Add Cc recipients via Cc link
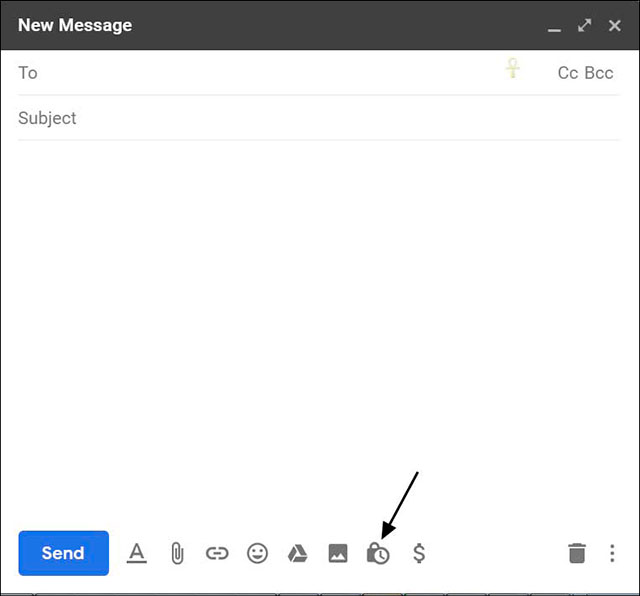This screenshot has height=596, width=640. tap(567, 73)
